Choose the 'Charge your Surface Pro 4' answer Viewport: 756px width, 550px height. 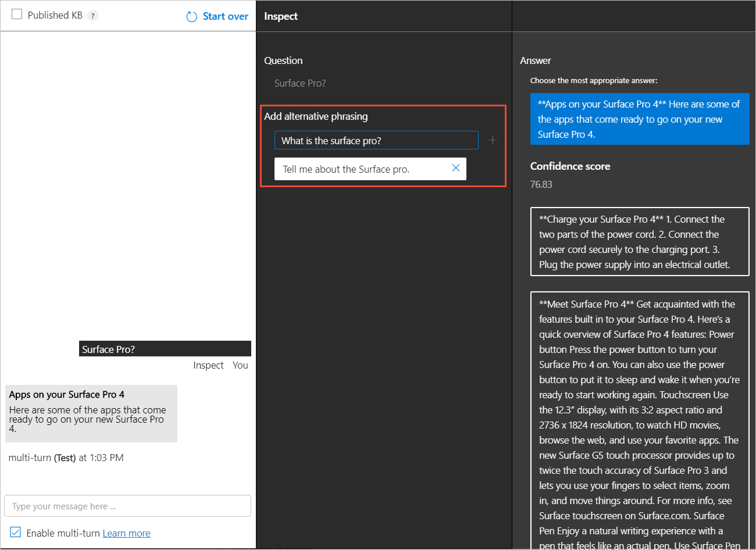pyautogui.click(x=639, y=242)
